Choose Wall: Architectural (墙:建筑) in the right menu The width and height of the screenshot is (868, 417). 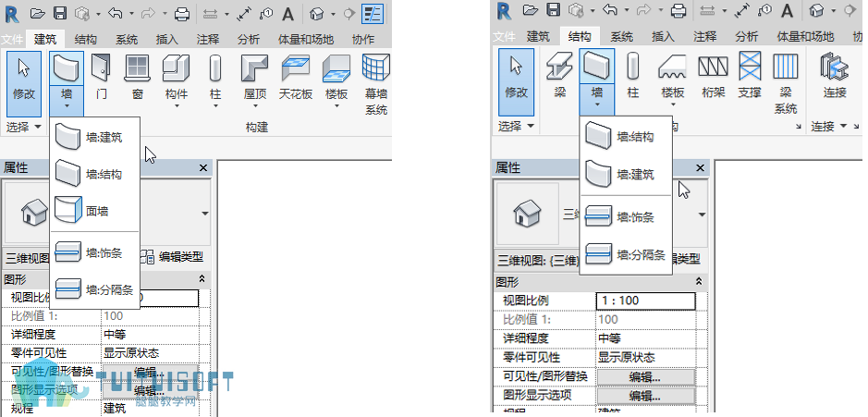tap(626, 175)
